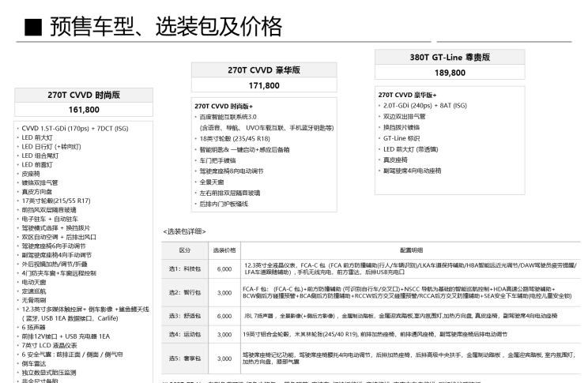Click the '<选装包详细>' heading
588x383 pixels.
[184, 231]
